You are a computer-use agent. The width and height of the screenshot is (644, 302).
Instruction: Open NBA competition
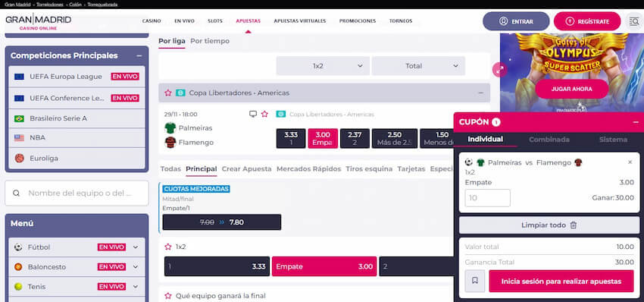click(x=77, y=138)
